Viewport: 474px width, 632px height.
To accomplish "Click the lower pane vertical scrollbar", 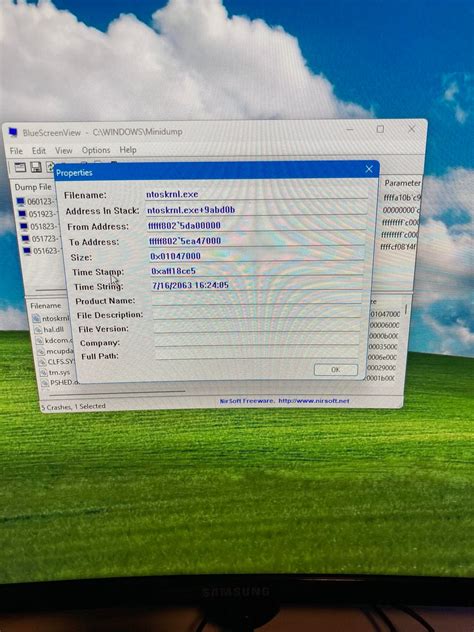I will click(405, 343).
